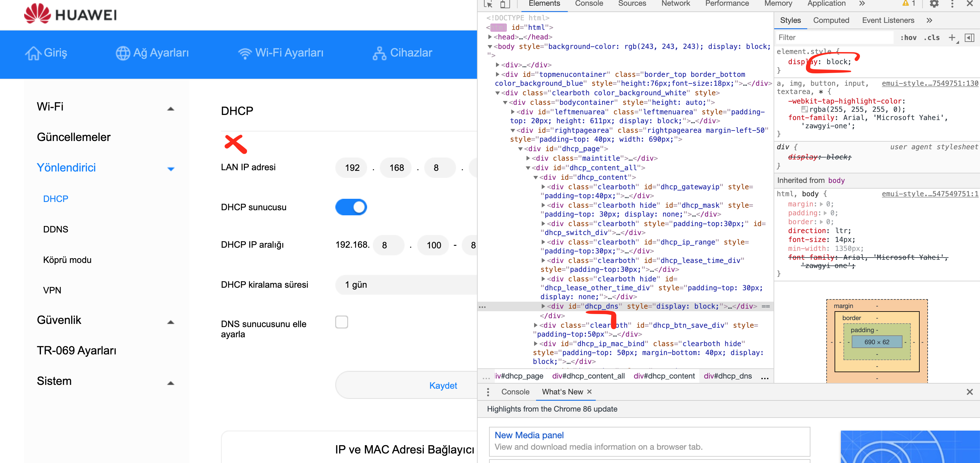The image size is (980, 463).
Task: Open the Network panel tab
Action: click(x=676, y=3)
